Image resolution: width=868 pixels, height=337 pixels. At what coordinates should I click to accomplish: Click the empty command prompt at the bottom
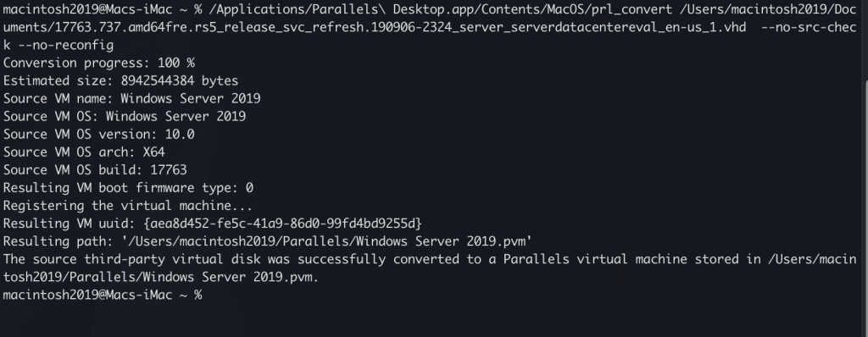[x=103, y=295]
